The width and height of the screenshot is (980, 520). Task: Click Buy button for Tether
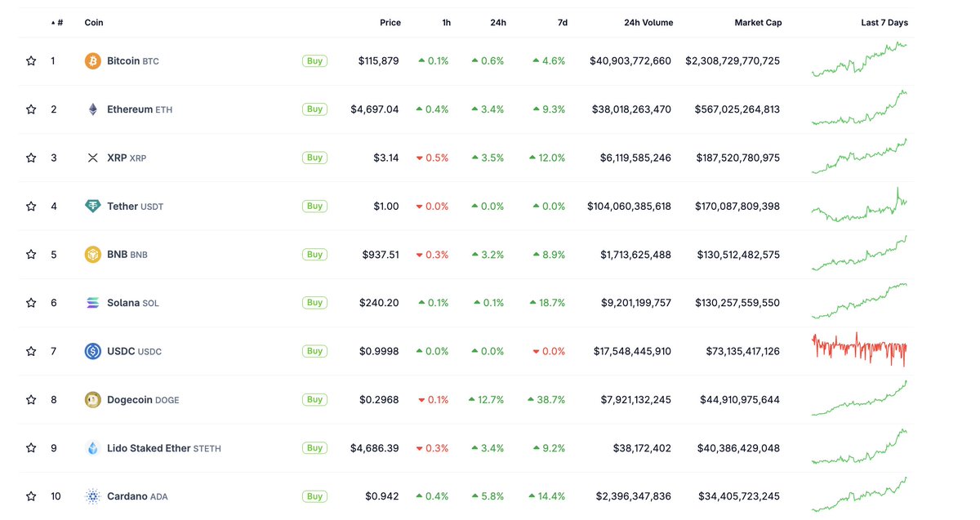[314, 207]
